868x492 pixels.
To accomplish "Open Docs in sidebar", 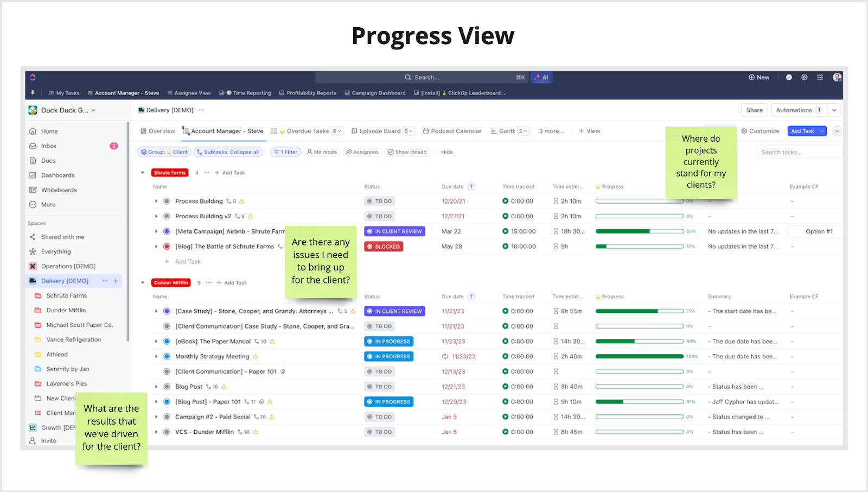I will tap(48, 161).
